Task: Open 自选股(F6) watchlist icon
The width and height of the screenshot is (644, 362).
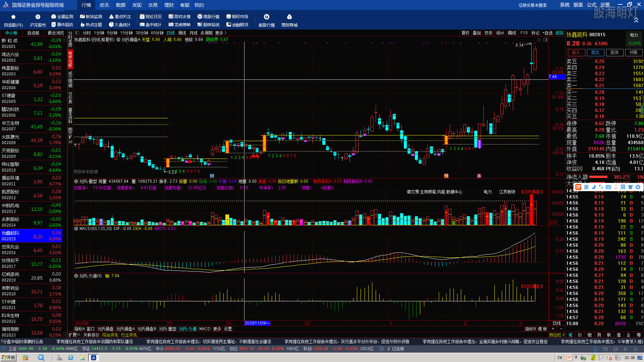Action: tap(13, 20)
